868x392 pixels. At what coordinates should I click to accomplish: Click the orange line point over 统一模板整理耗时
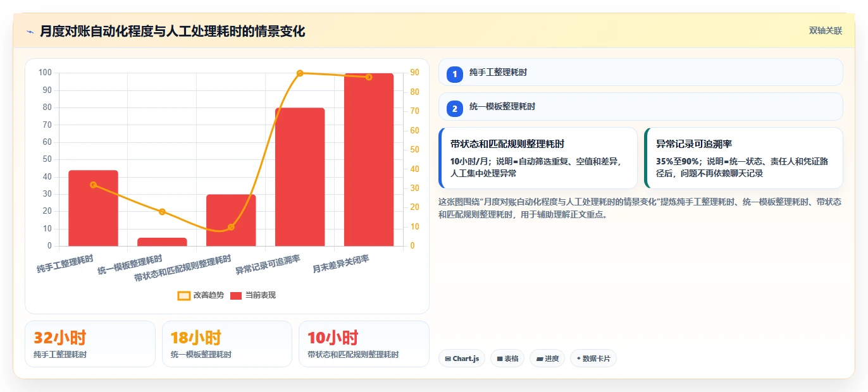(x=162, y=212)
